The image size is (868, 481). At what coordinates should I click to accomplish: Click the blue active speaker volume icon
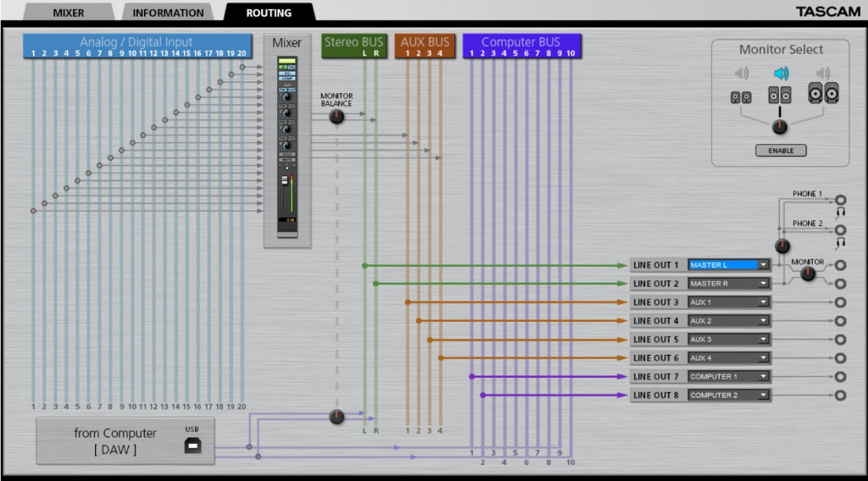[x=781, y=74]
